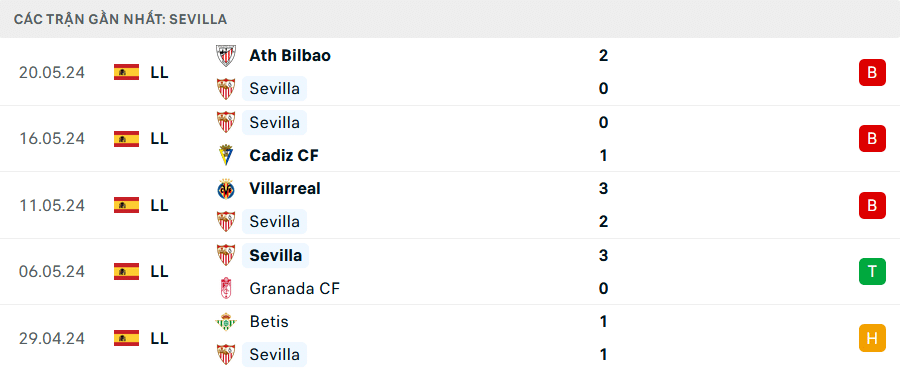
Task: Click the Cadiz CF yellow crest
Action: point(226,155)
